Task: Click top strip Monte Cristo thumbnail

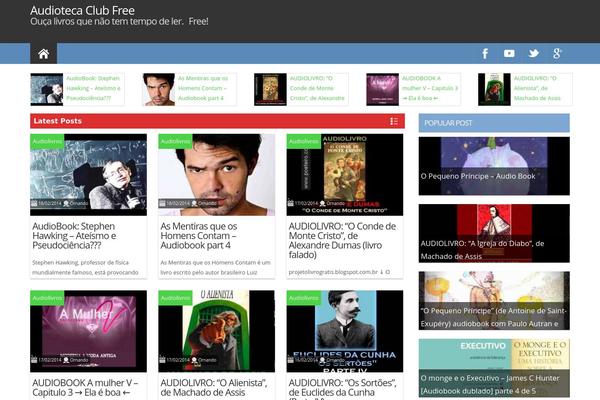Action: point(270,89)
